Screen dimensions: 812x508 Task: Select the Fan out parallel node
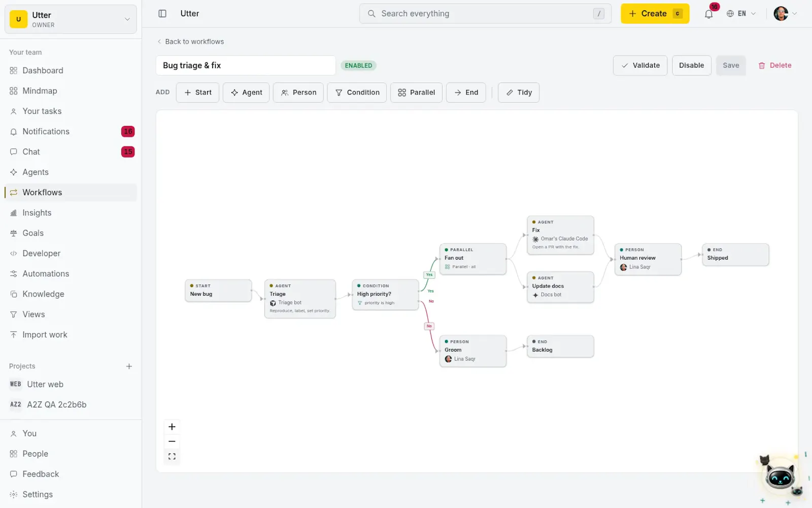tap(473, 259)
